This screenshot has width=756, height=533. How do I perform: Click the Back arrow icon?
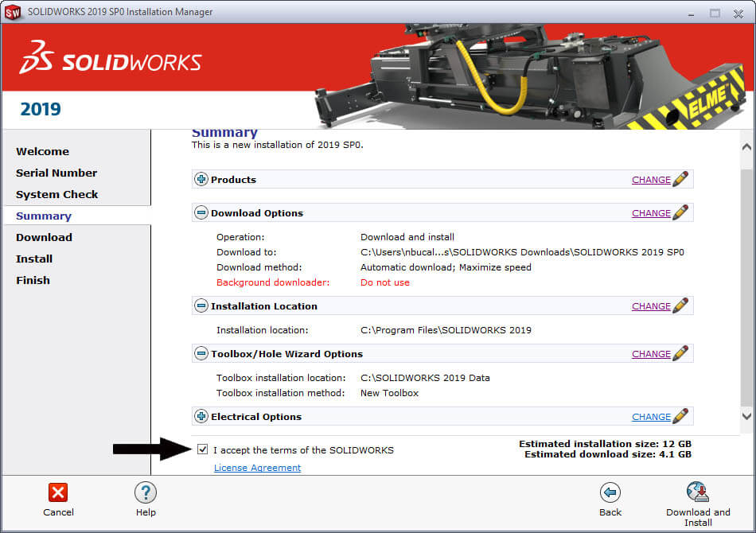[x=610, y=492]
